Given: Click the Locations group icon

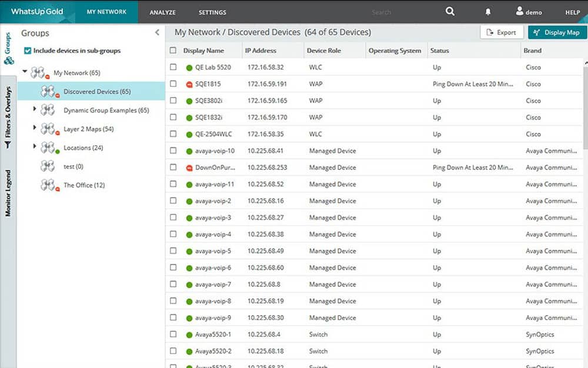Looking at the screenshot, I should [49, 148].
